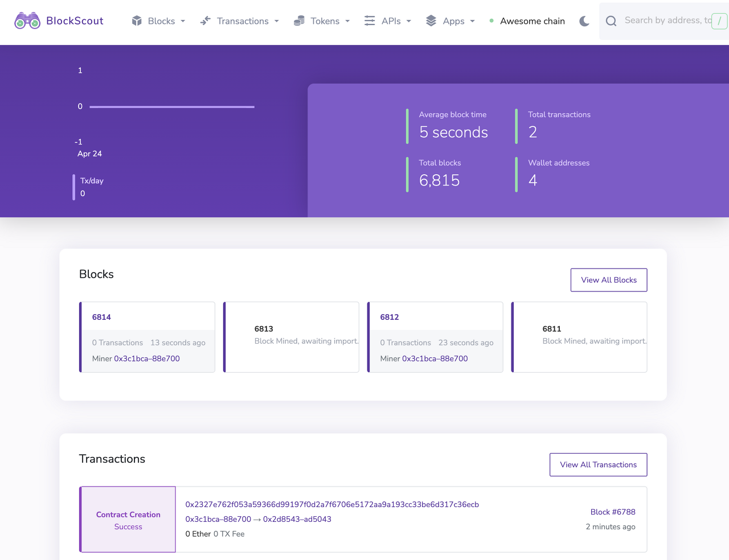Click the arrows icon beside Transactions
This screenshot has width=729, height=560.
tap(206, 21)
